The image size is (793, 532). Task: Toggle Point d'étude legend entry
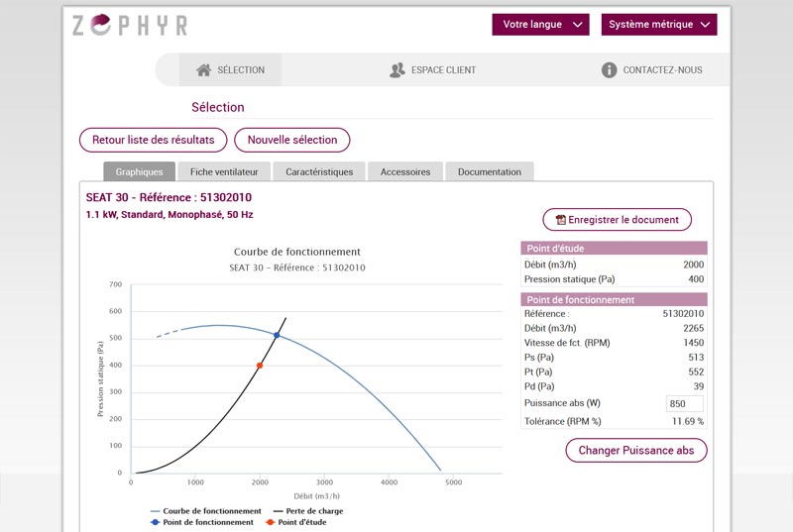pyautogui.click(x=295, y=522)
